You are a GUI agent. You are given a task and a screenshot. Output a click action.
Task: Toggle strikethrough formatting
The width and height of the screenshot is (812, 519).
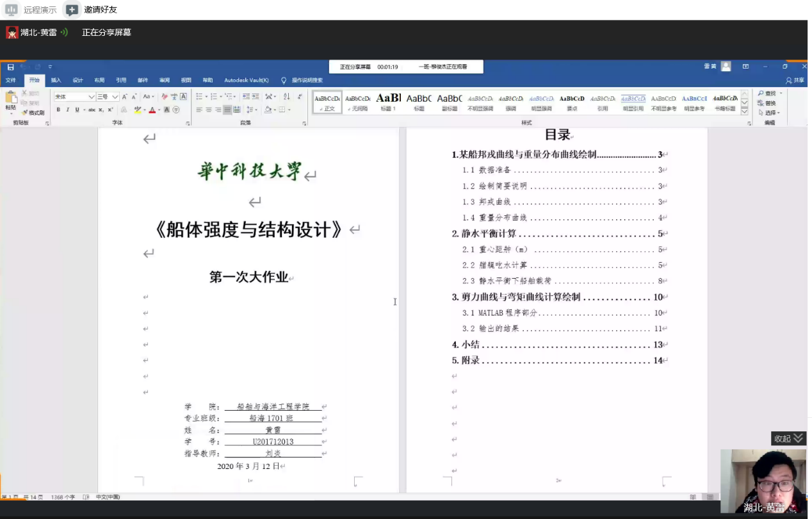[x=92, y=110]
